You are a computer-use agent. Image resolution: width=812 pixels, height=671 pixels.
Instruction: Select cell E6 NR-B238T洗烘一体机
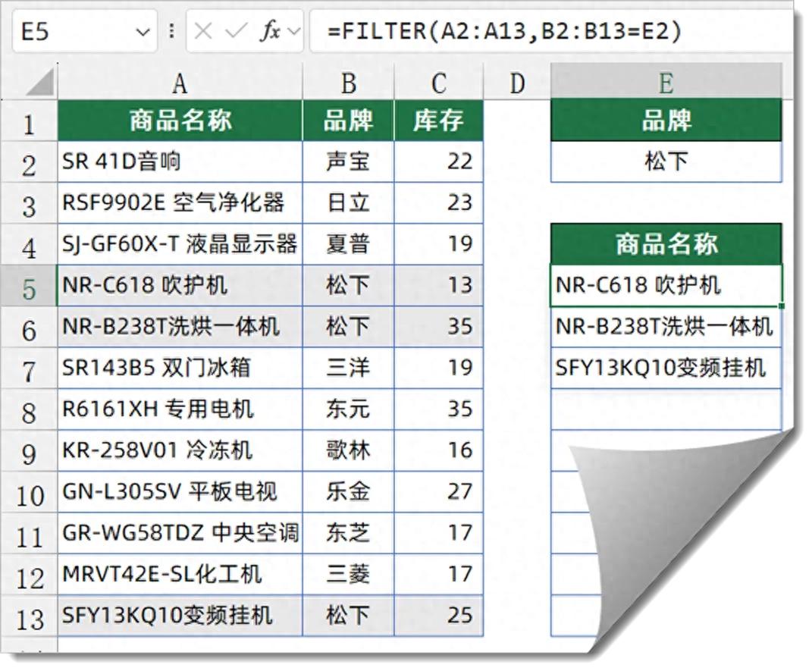point(666,328)
